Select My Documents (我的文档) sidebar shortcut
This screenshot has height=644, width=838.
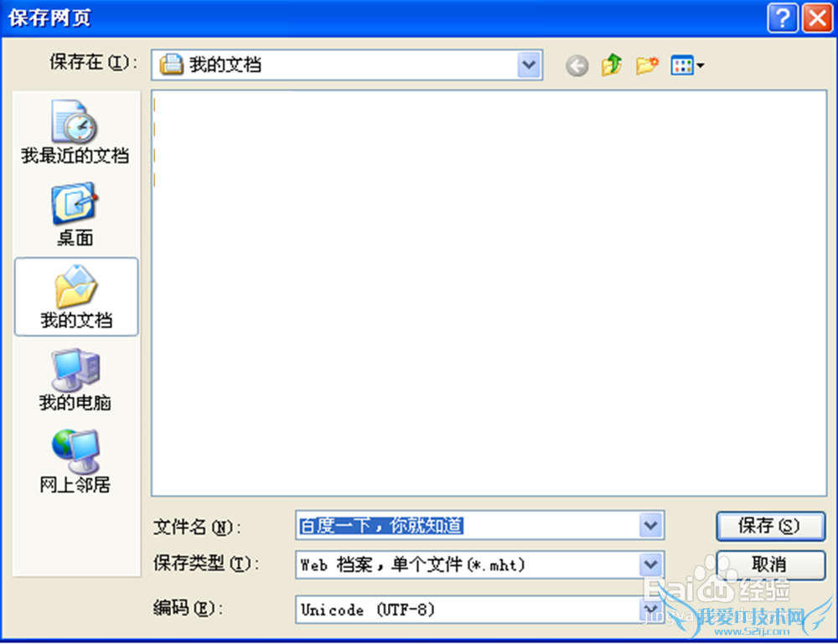point(76,297)
